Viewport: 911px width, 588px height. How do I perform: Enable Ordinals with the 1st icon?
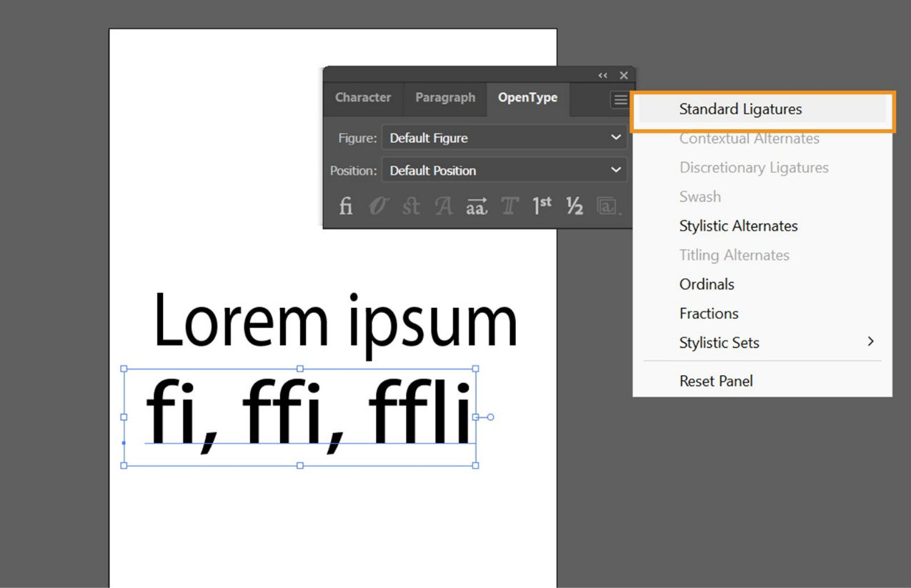[541, 206]
